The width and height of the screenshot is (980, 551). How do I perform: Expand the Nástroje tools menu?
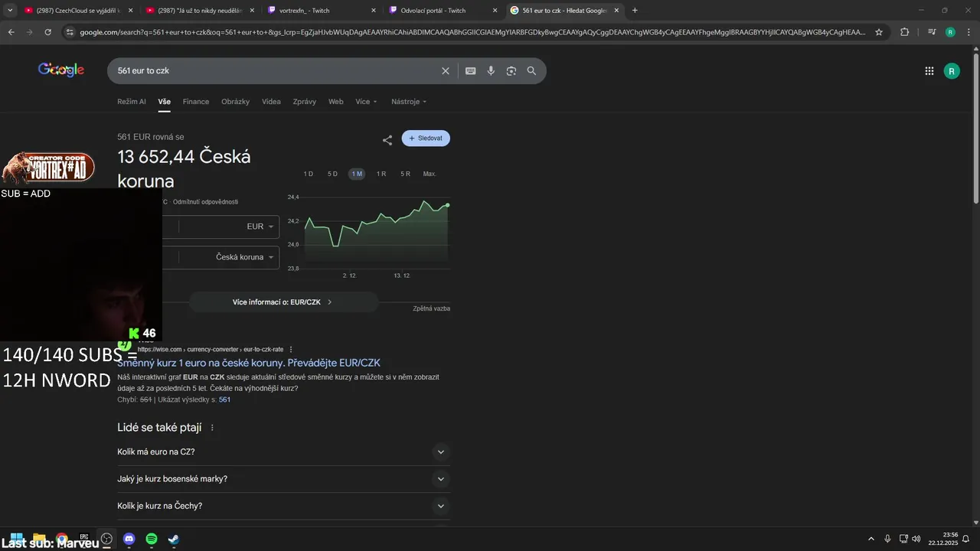pyautogui.click(x=409, y=102)
